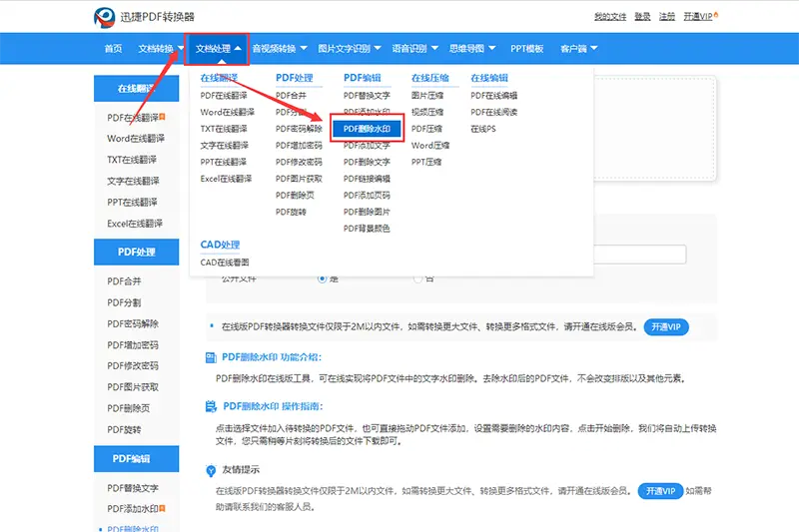Choose PDF替换文字 in the dropdown menu

click(367, 95)
